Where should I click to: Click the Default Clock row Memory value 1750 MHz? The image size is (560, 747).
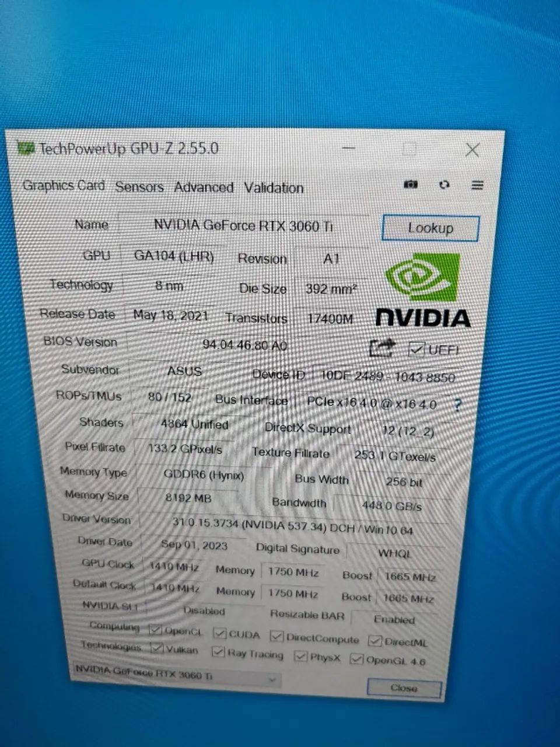(x=293, y=594)
